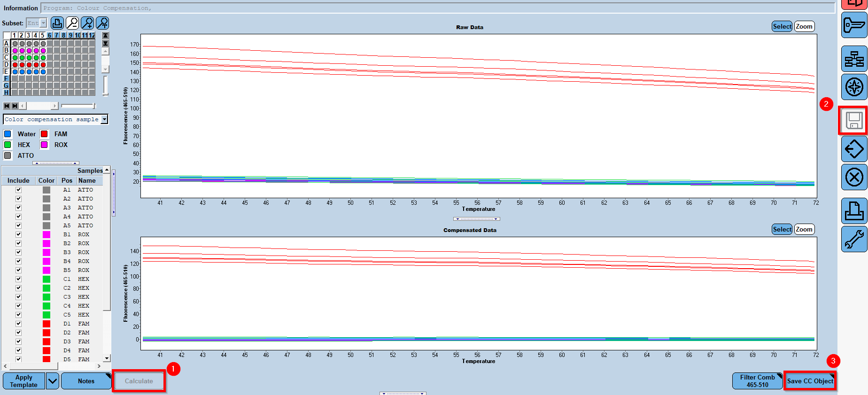Open the Filter Comb 465-510 selector
The image size is (868, 395).
(x=757, y=381)
